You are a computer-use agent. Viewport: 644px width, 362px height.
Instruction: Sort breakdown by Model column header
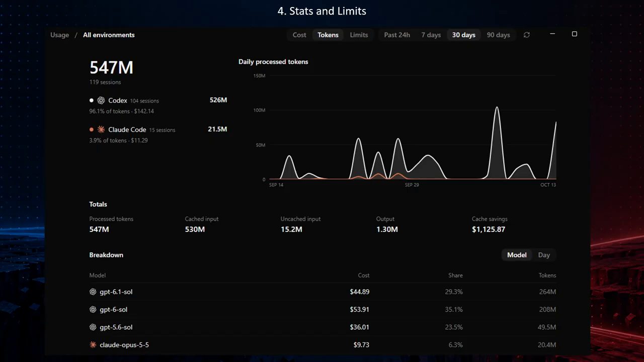coord(98,275)
